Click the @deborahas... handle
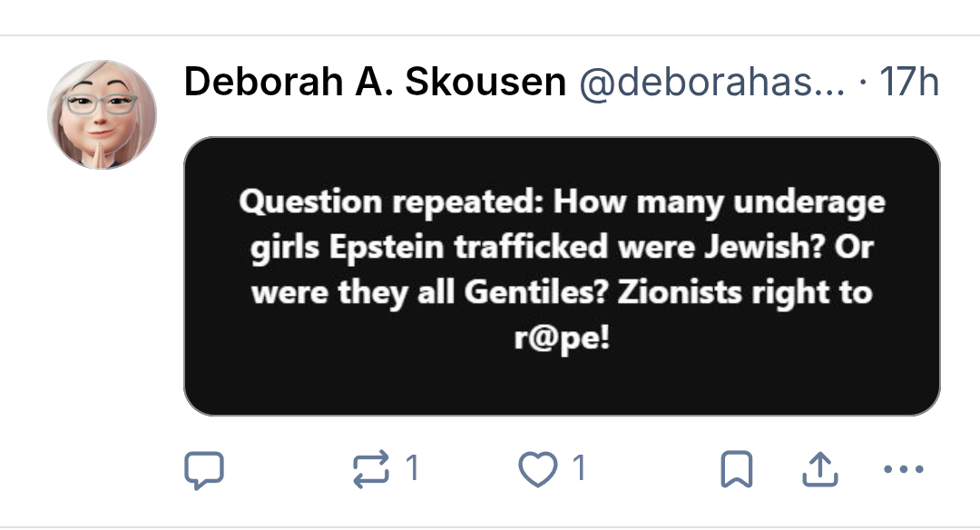The height and width of the screenshot is (530, 980). pos(710,83)
